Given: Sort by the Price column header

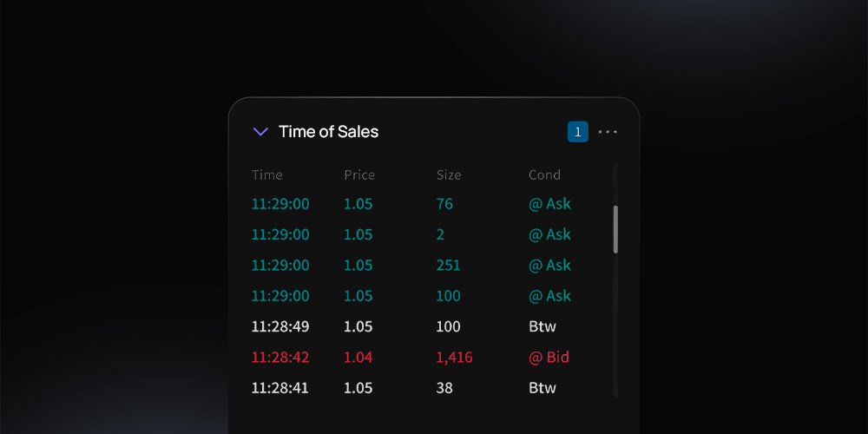Looking at the screenshot, I should 360,175.
